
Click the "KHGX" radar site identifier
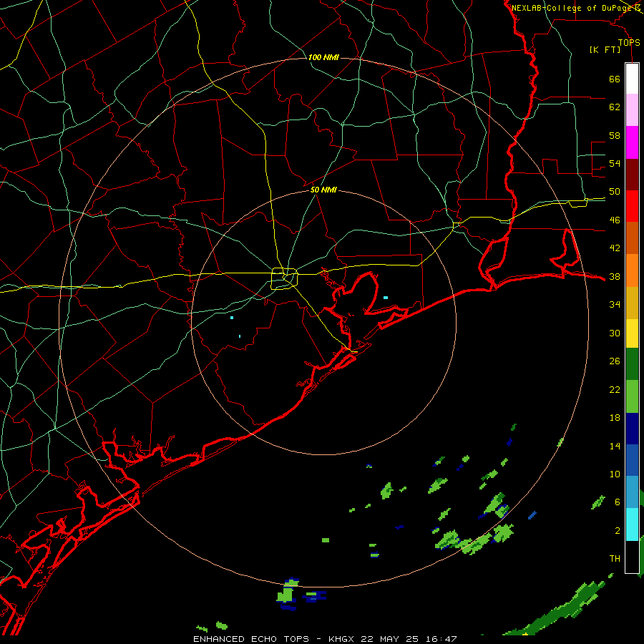343,639
